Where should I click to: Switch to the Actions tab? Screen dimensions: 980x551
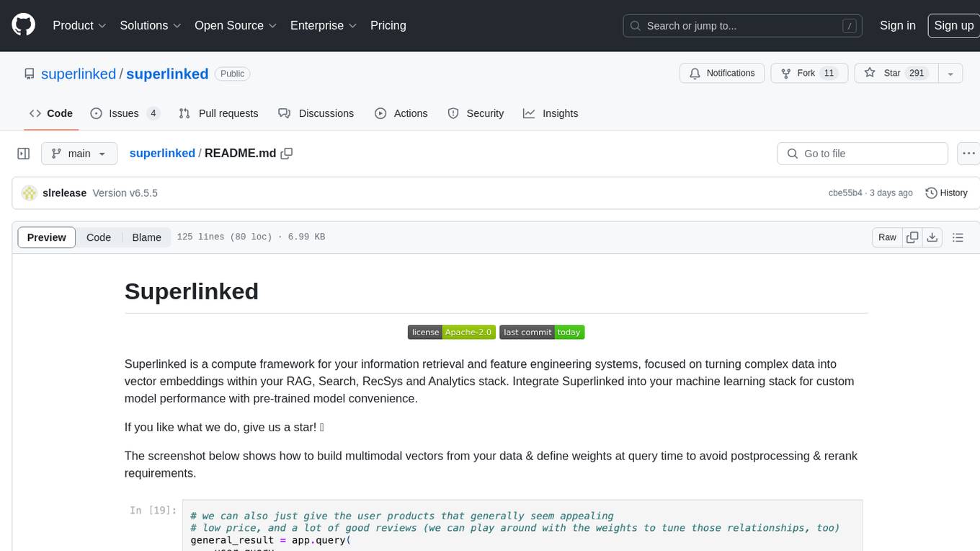401,113
